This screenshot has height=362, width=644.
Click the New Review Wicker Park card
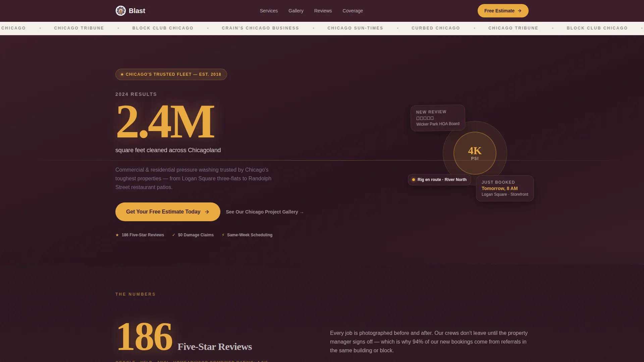(438, 118)
